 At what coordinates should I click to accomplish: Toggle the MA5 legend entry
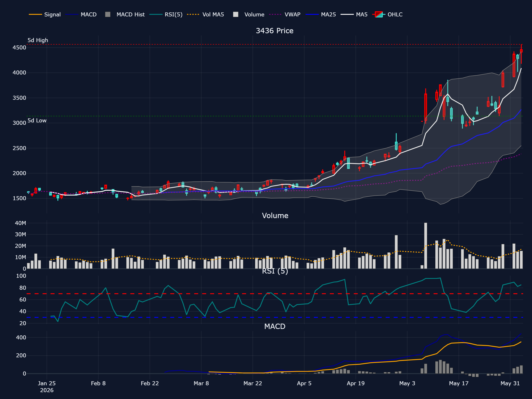point(354,14)
